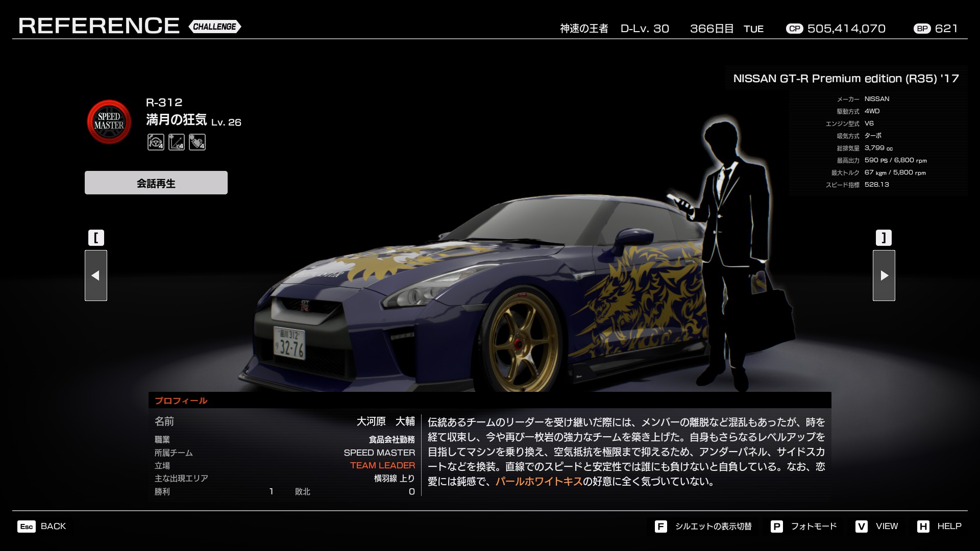Toggle silhouette display with F key icon
The height and width of the screenshot is (551, 980).
tap(660, 526)
